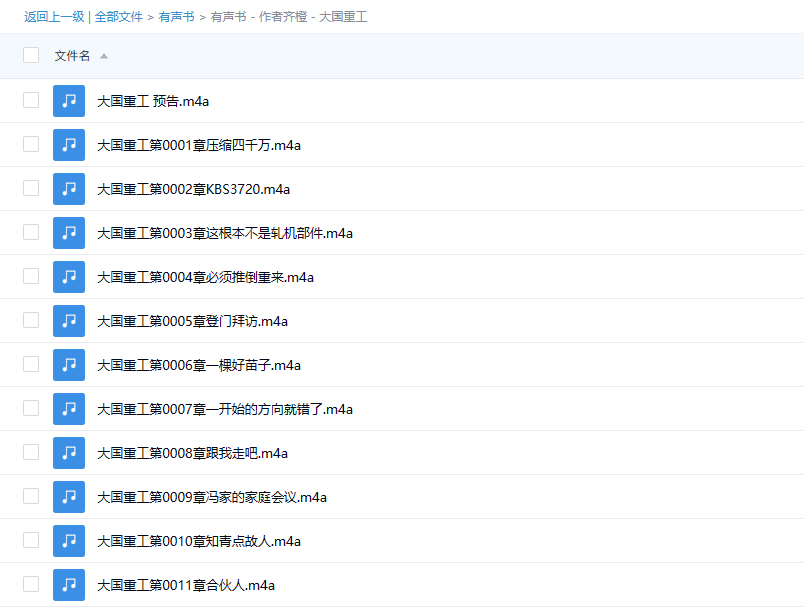Click the music note icon beside 第0009章冯家的家庭会议
Image resolution: width=804 pixels, height=608 pixels.
coord(69,497)
